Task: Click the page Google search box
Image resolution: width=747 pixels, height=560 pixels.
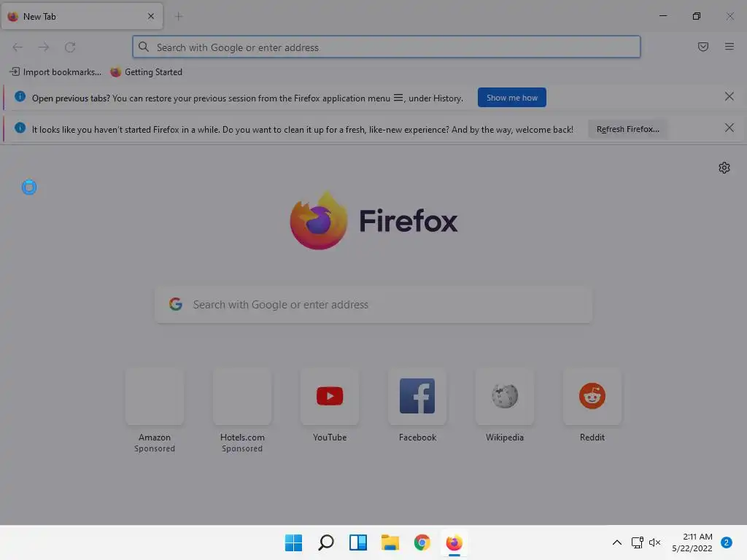Action: coord(373,305)
